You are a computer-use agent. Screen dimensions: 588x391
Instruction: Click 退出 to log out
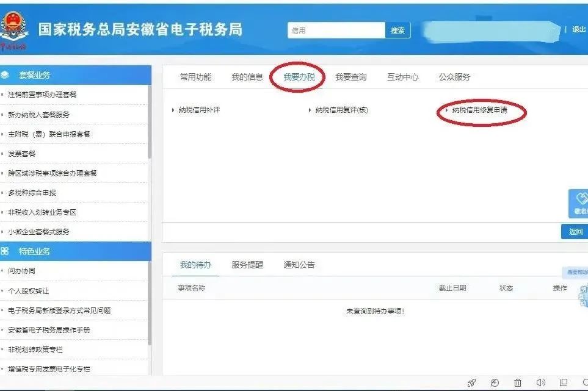(x=579, y=30)
